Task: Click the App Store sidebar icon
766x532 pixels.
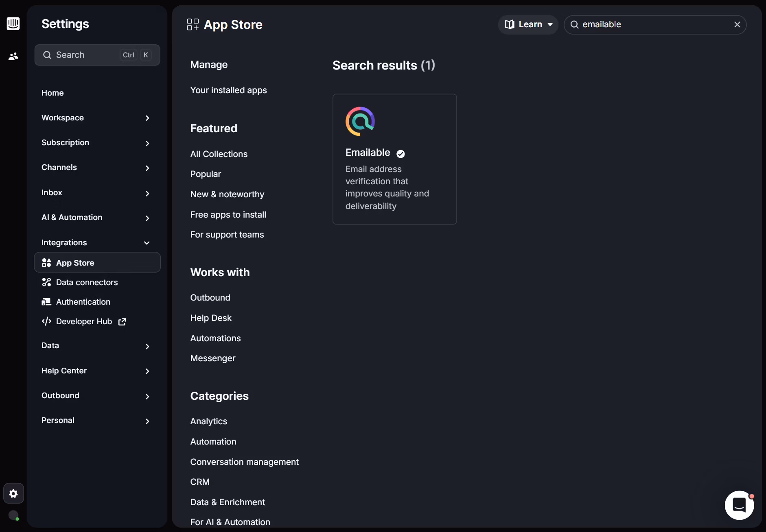Action: point(47,263)
